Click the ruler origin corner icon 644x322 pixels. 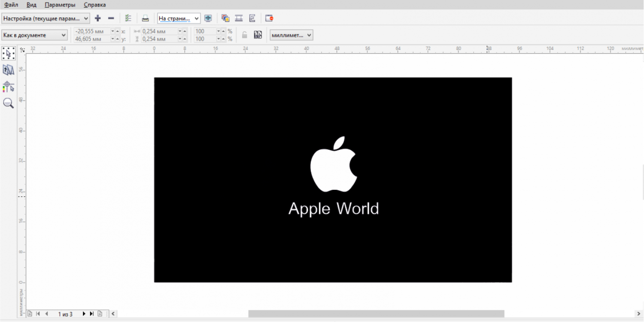[x=22, y=50]
